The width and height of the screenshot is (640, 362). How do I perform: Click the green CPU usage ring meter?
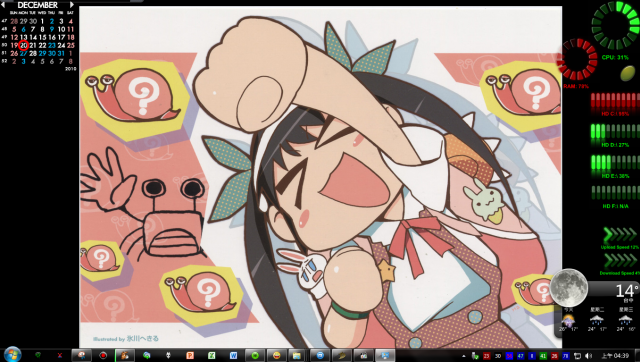(x=616, y=25)
